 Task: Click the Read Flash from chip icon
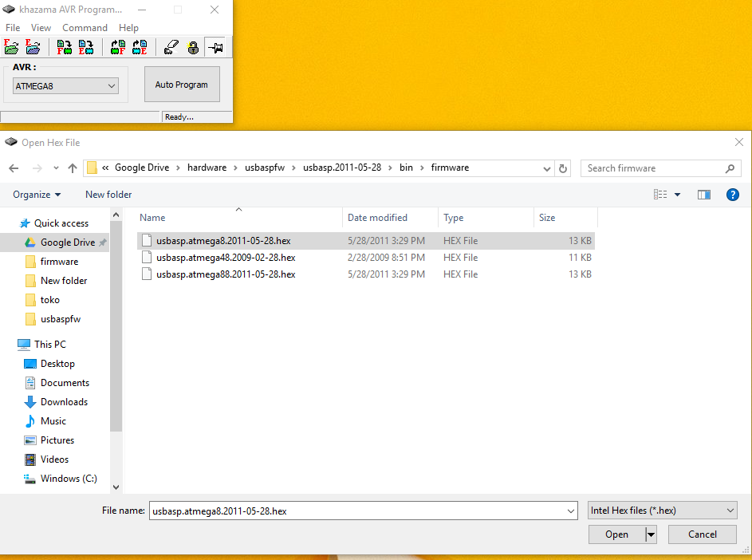(117, 48)
